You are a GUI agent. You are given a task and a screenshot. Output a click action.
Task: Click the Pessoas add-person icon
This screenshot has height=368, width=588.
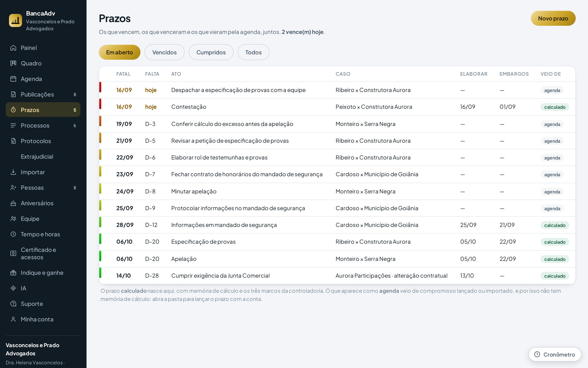coord(13,188)
